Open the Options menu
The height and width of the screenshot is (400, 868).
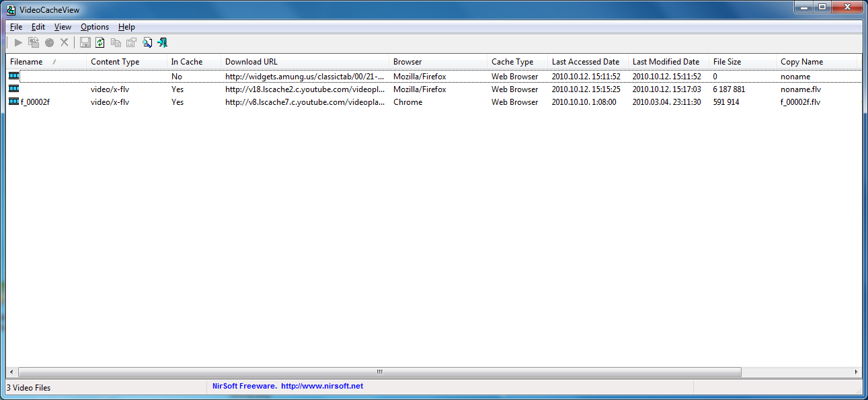click(95, 27)
